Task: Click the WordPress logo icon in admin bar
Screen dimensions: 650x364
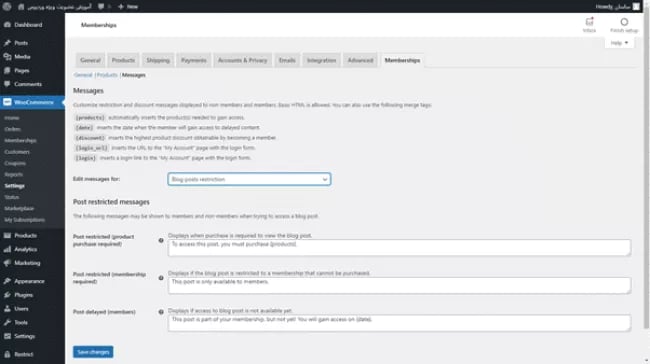Action: click(7, 6)
